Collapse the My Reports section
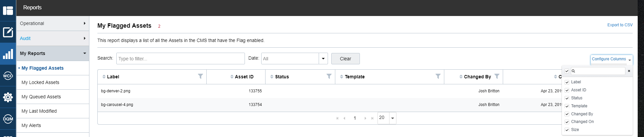This screenshot has height=137, width=644. pyautogui.click(x=53, y=53)
